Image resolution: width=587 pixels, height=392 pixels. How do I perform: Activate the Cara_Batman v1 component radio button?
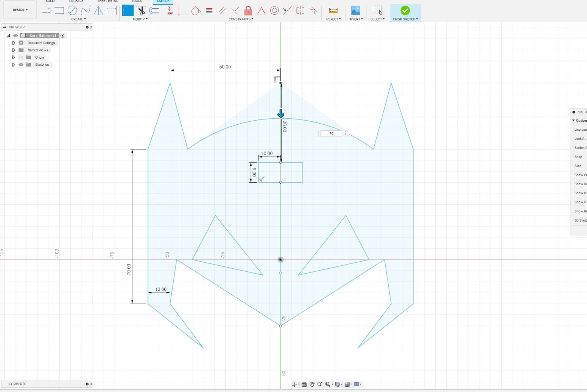click(62, 36)
